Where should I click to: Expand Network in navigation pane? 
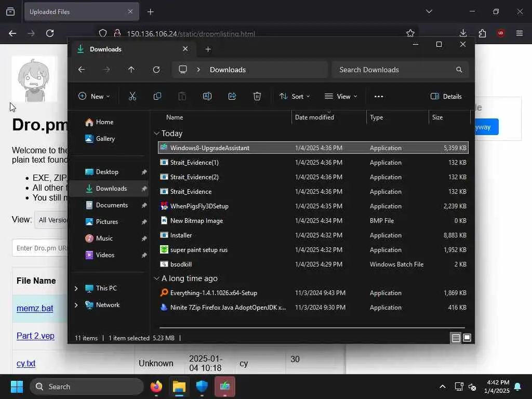(76, 305)
